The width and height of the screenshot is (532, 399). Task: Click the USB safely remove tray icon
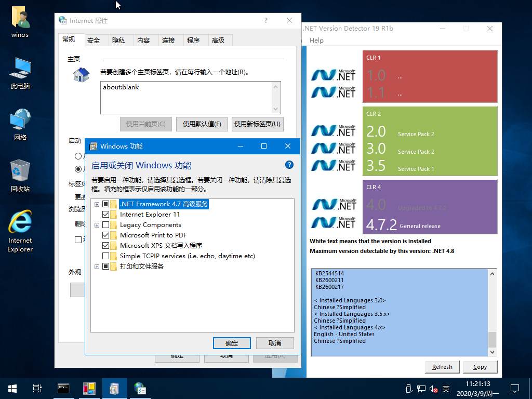coord(409,389)
